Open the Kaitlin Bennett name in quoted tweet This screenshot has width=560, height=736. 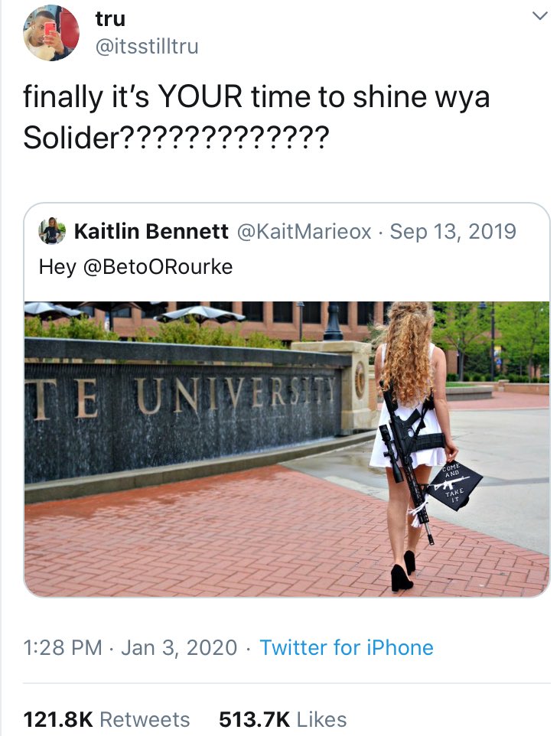pyautogui.click(x=151, y=231)
